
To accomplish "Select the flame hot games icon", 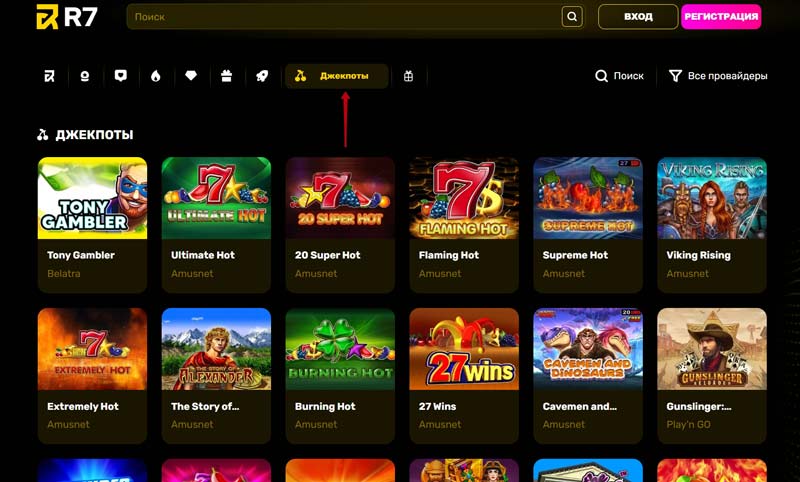I will tap(156, 76).
